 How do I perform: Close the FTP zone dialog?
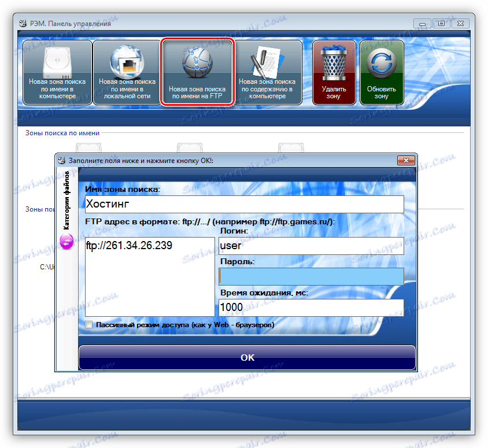406,160
